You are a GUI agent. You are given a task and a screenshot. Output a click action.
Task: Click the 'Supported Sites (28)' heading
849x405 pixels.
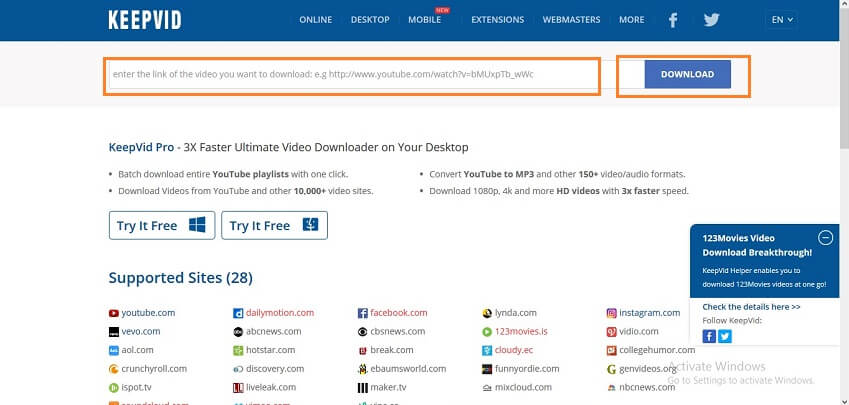click(180, 278)
